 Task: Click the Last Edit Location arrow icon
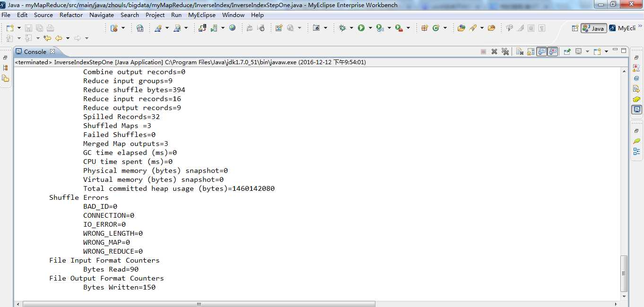click(47, 38)
